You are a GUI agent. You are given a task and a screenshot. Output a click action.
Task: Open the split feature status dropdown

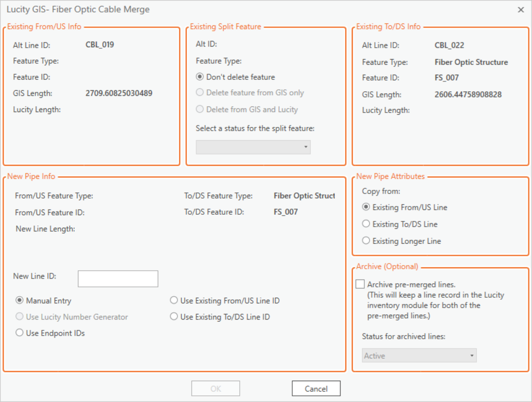coord(253,147)
